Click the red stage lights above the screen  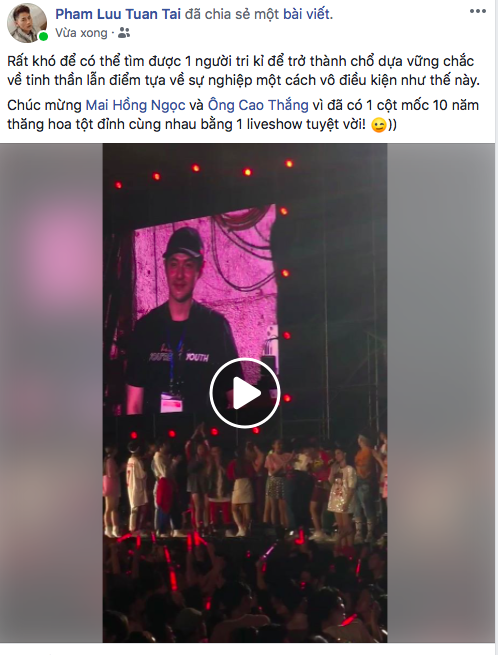click(x=203, y=172)
